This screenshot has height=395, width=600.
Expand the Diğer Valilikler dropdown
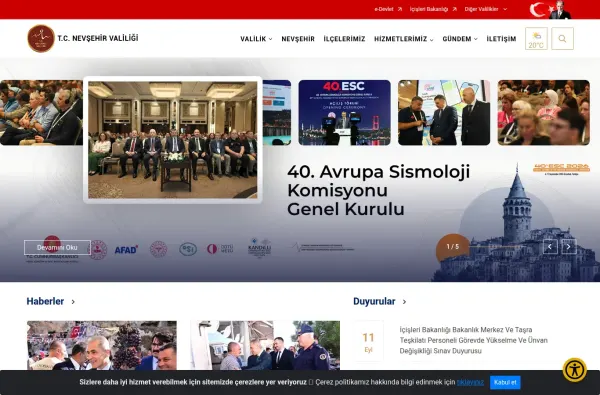point(486,9)
